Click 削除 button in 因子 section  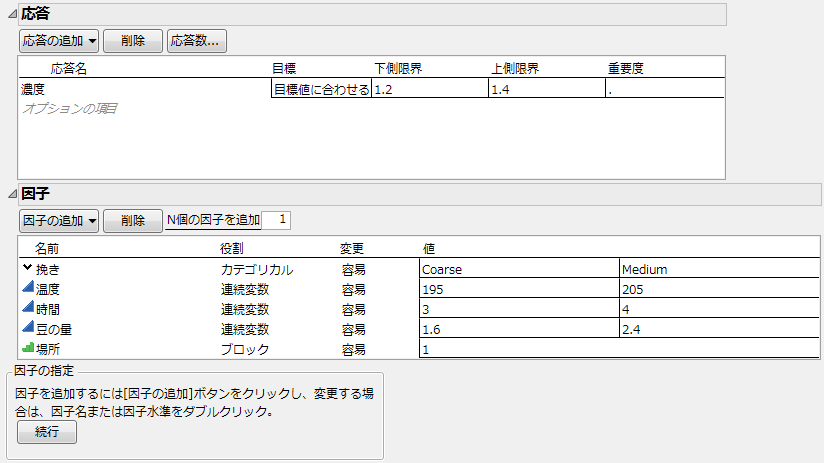click(133, 221)
